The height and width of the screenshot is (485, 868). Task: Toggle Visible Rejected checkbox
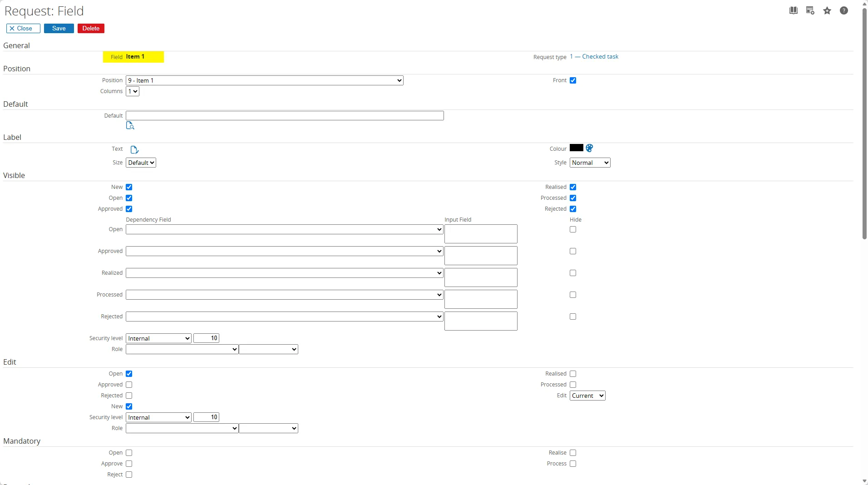573,209
